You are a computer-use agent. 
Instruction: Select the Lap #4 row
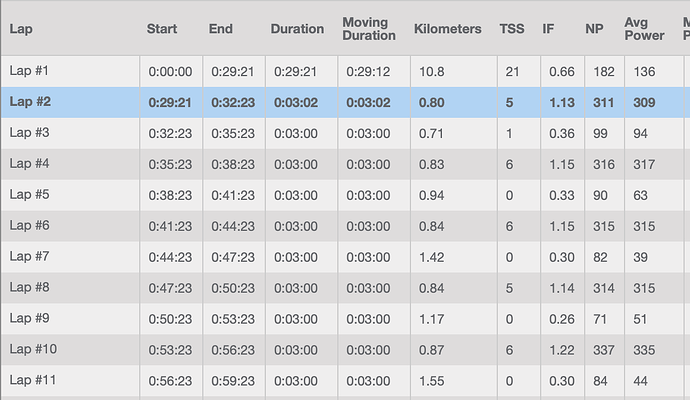(345, 164)
